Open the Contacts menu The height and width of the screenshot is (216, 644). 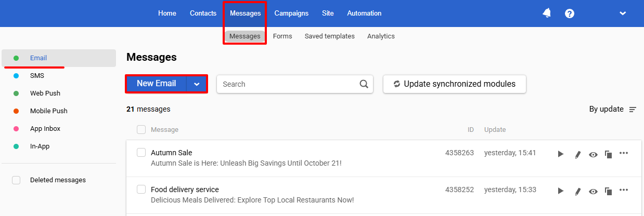coord(203,14)
